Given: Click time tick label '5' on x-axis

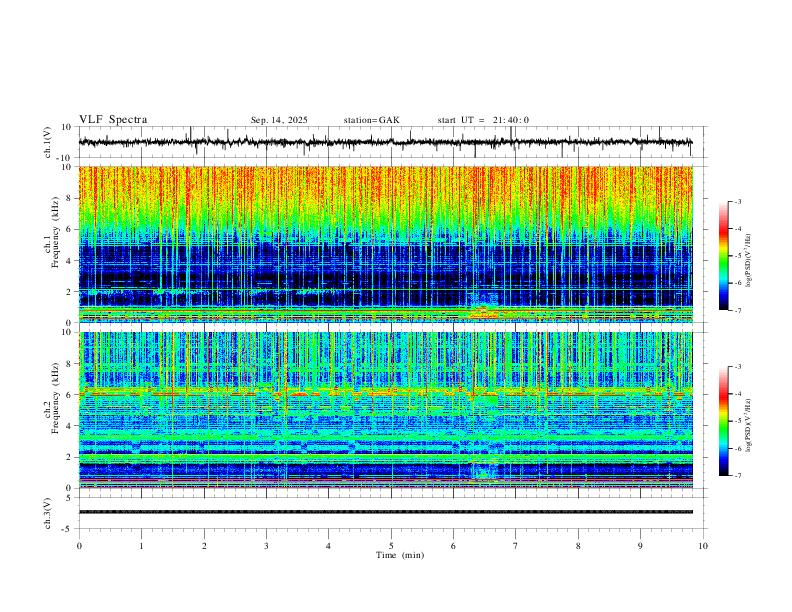Looking at the screenshot, I should (391, 546).
